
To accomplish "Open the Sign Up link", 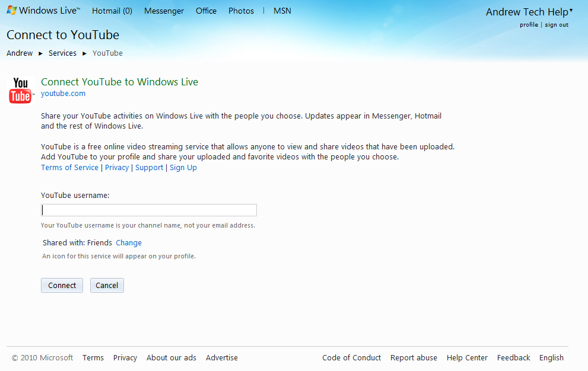I will 183,168.
